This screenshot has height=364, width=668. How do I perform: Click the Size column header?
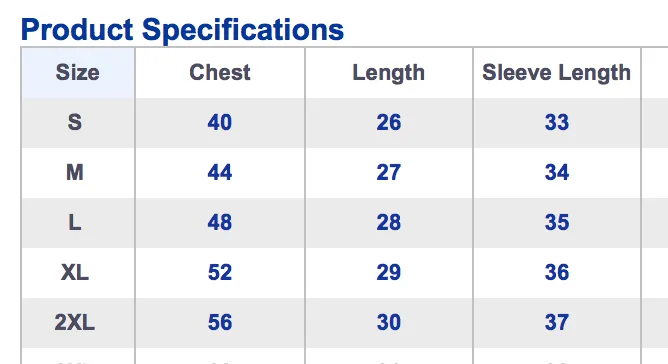pyautogui.click(x=78, y=72)
